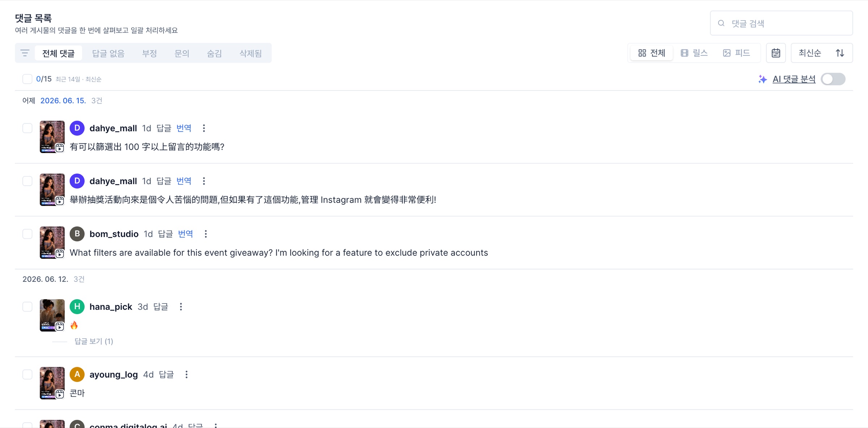868x428 pixels.
Task: Open the calendar date picker
Action: click(776, 53)
